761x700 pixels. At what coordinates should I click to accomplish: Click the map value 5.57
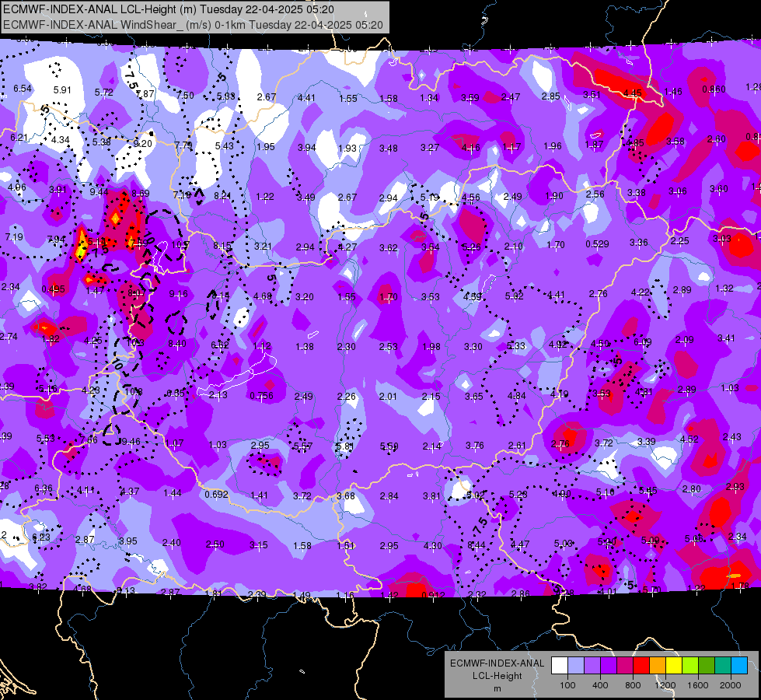point(303,446)
